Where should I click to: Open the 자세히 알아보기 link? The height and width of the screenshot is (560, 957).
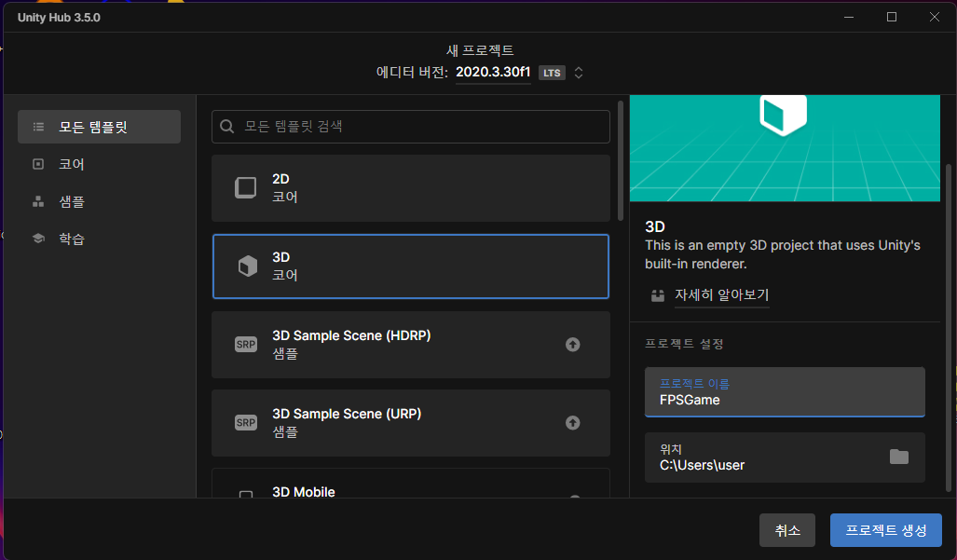click(721, 295)
